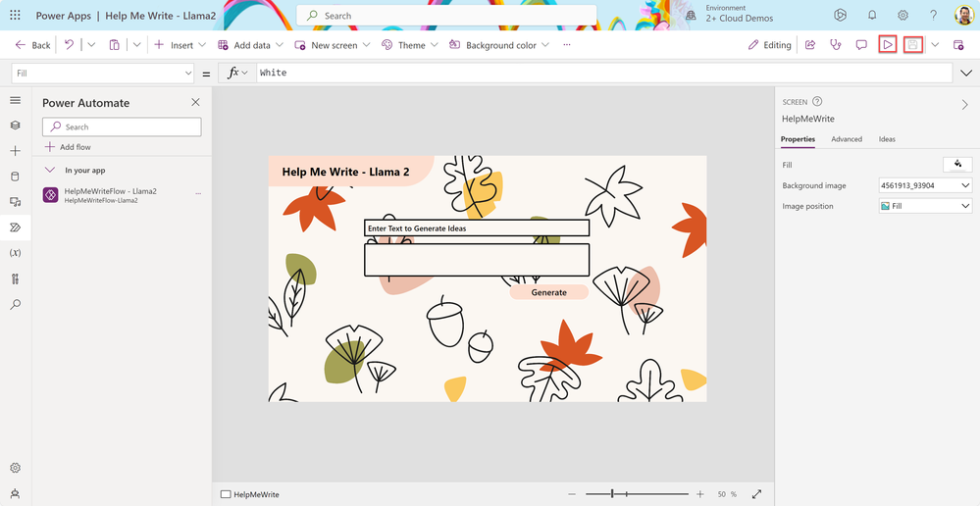Image resolution: width=980 pixels, height=506 pixels.
Task: Open the Theme dropdown
Action: [410, 45]
